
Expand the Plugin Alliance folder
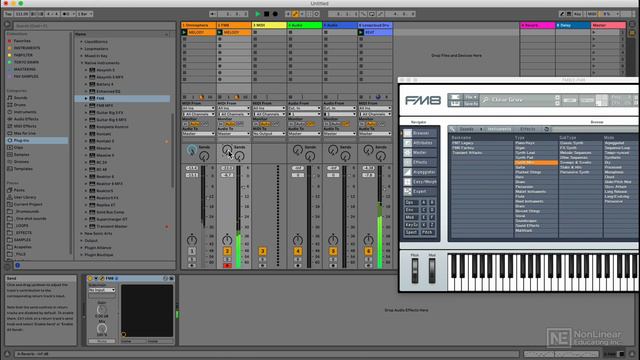tap(82, 248)
